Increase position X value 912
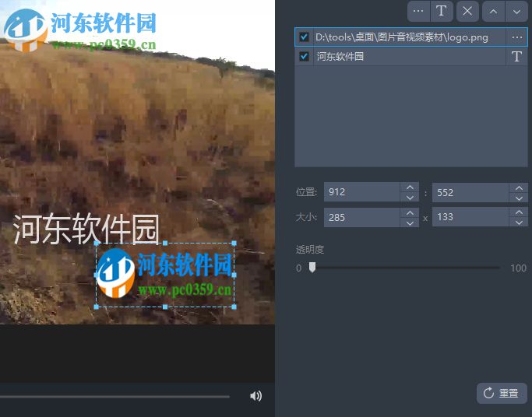Screen dimensions: 532x417 410,187
